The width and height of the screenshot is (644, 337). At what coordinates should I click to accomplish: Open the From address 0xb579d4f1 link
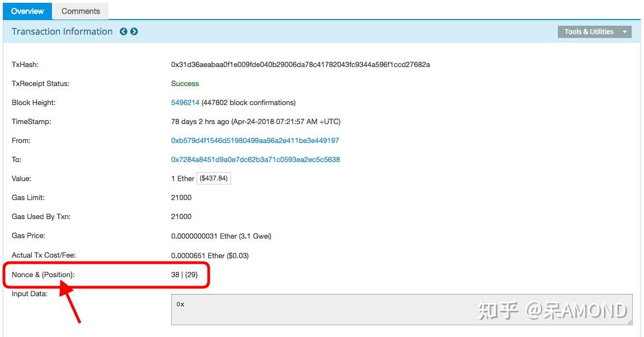[x=255, y=140]
